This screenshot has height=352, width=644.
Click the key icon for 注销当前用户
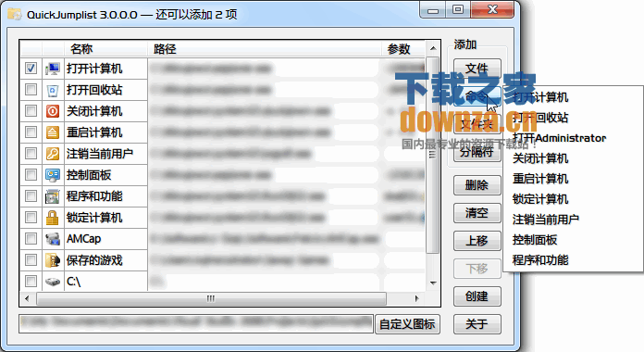pos(53,154)
